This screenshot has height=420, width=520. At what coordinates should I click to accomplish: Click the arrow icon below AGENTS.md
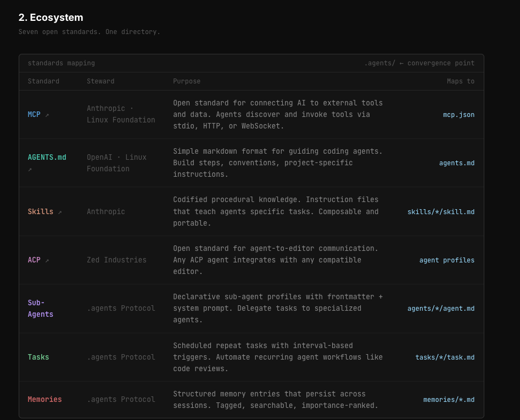pos(30,169)
